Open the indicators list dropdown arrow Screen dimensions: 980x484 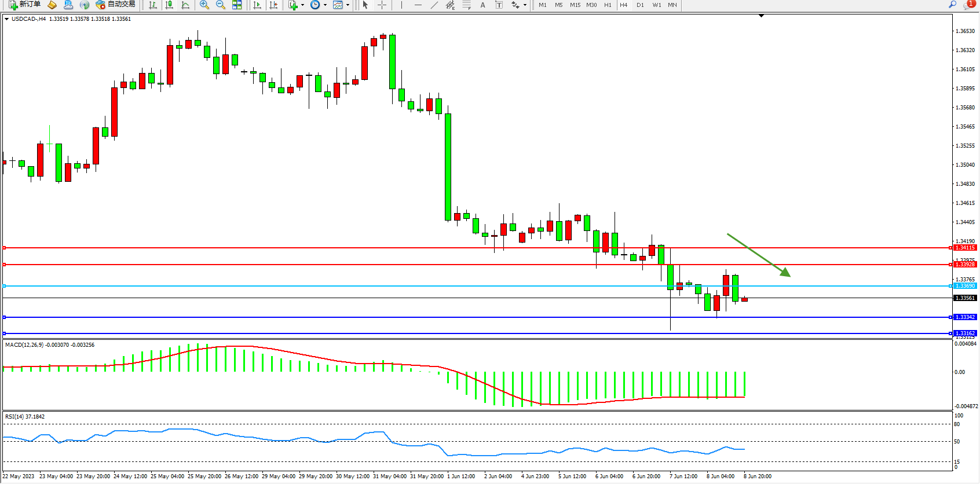(x=302, y=5)
